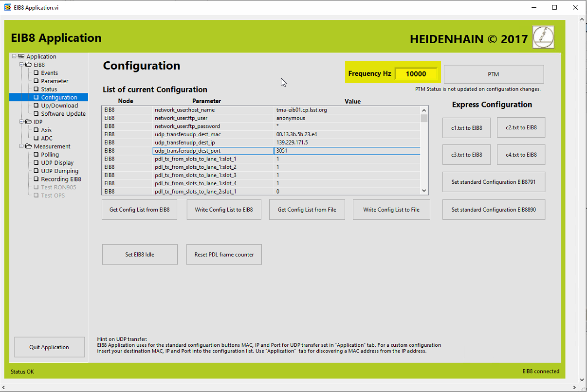Open the Polling measurement page
This screenshot has width=587, height=392.
pyautogui.click(x=50, y=155)
